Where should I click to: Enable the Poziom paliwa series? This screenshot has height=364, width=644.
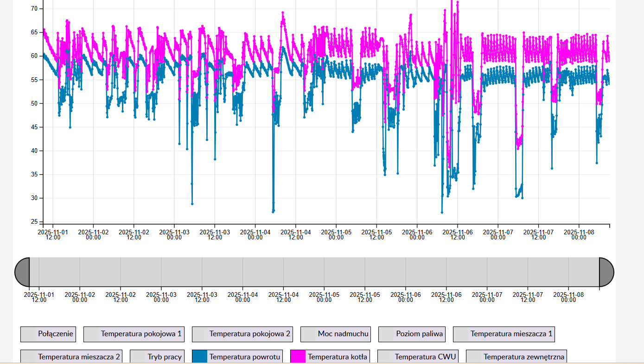(412, 334)
